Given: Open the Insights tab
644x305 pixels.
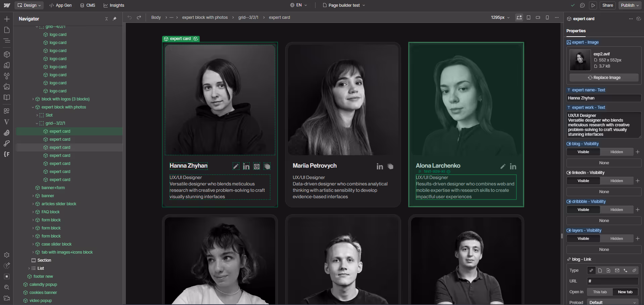Looking at the screenshot, I should pyautogui.click(x=114, y=5).
